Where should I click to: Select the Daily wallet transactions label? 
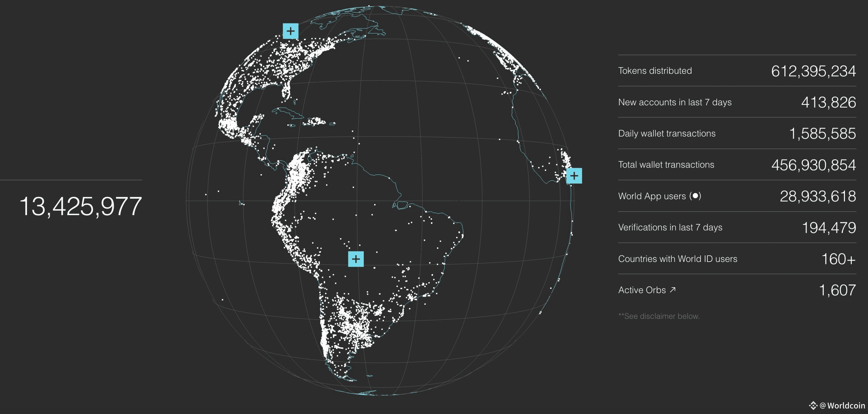pos(667,133)
